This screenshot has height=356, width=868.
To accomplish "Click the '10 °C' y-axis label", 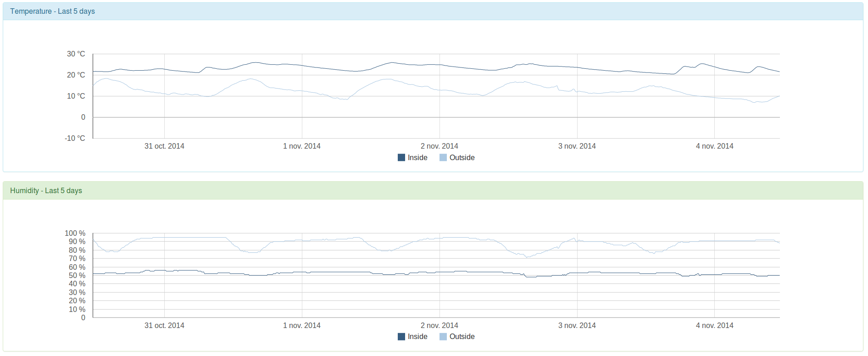I will coord(76,96).
